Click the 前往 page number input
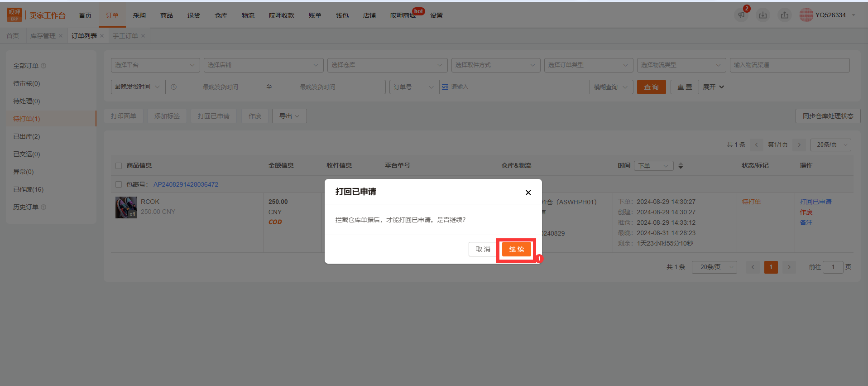The height and width of the screenshot is (386, 868). coord(833,267)
